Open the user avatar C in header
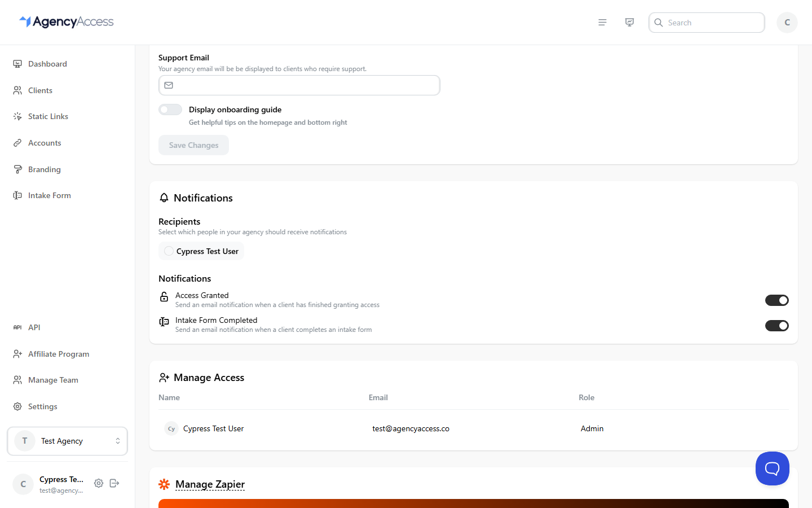 click(x=787, y=23)
